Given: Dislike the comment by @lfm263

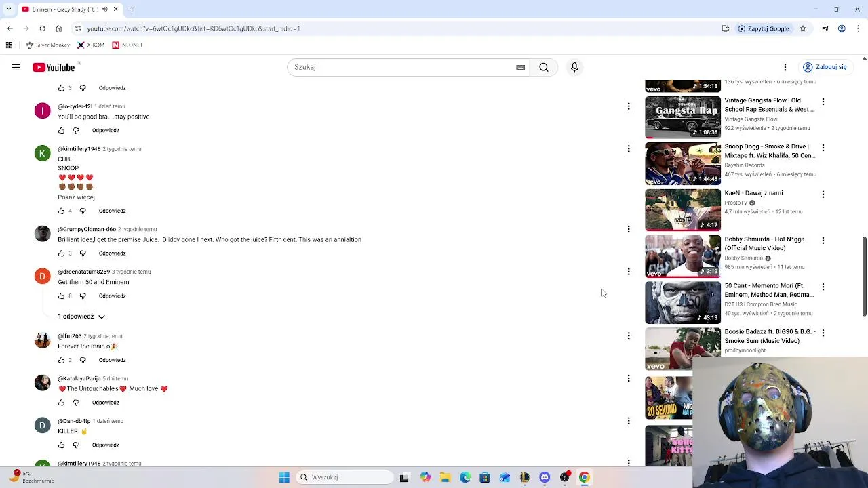Looking at the screenshot, I should click(x=83, y=360).
